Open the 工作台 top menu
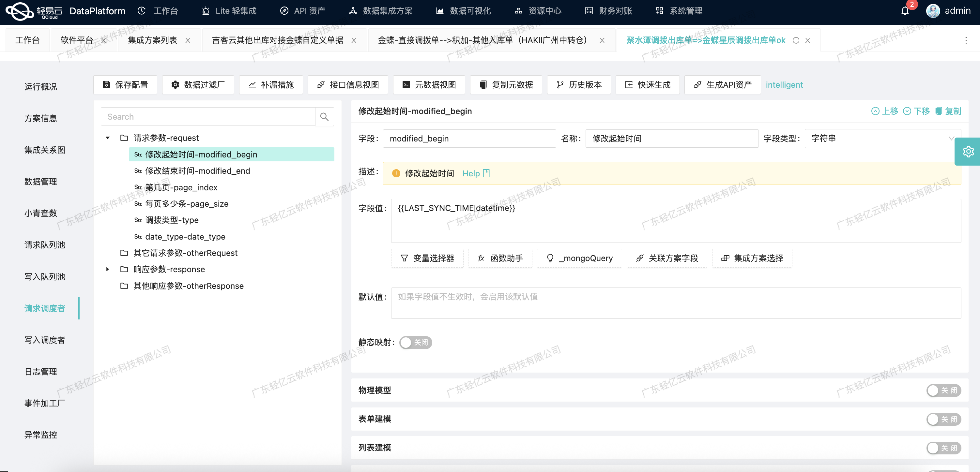This screenshot has width=980, height=472. (x=158, y=11)
